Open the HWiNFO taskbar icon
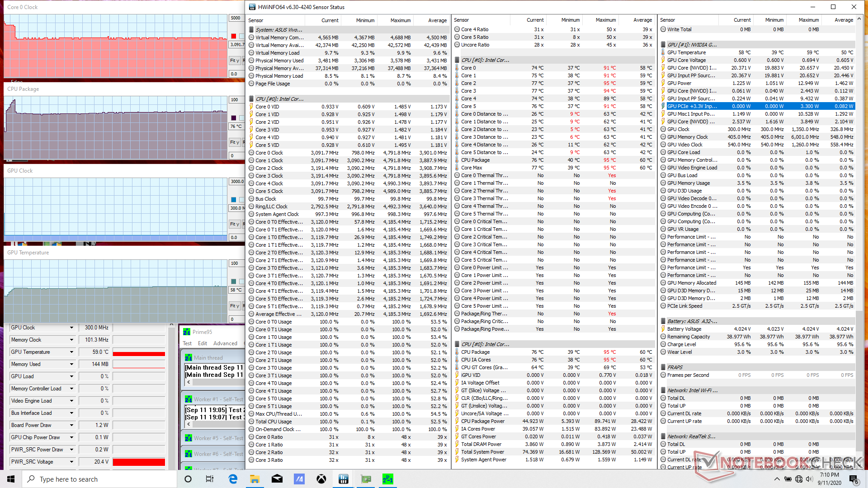The height and width of the screenshot is (488, 868). pyautogui.click(x=343, y=479)
